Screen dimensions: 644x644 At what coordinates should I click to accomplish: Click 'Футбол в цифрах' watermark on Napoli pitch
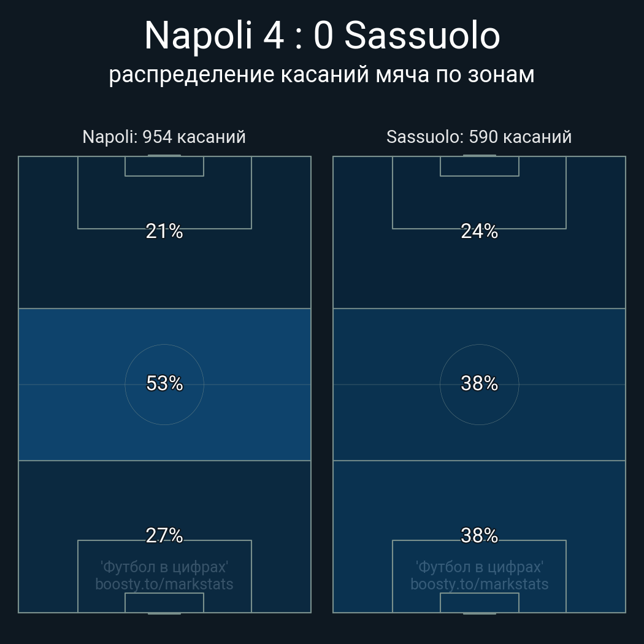pos(164,567)
